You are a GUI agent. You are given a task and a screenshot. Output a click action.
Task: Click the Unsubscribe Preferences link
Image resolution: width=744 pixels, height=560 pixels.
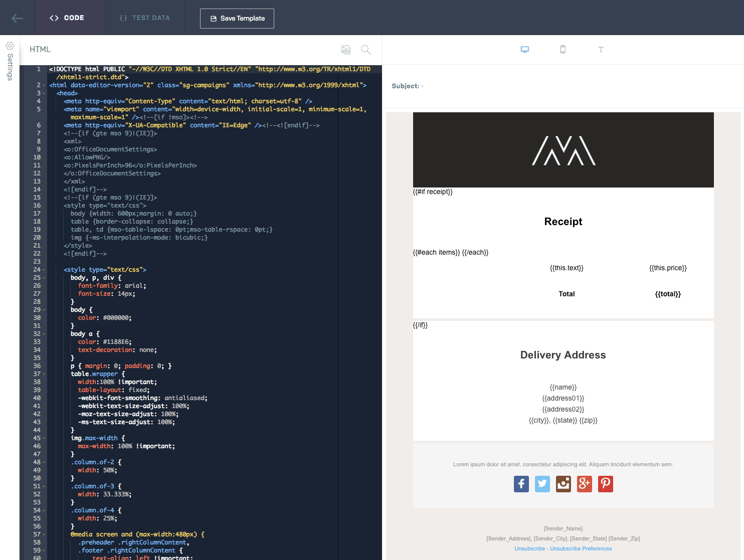coord(581,548)
